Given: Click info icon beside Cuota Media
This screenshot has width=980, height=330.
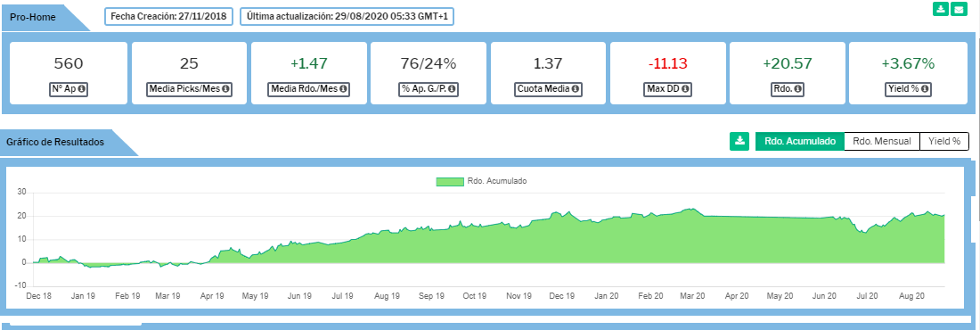Looking at the screenshot, I should tap(575, 89).
